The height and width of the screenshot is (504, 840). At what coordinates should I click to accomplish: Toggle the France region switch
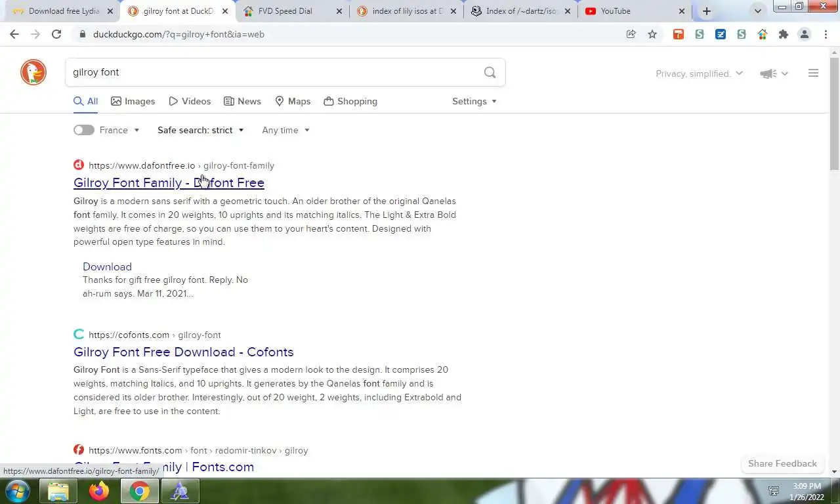point(84,130)
